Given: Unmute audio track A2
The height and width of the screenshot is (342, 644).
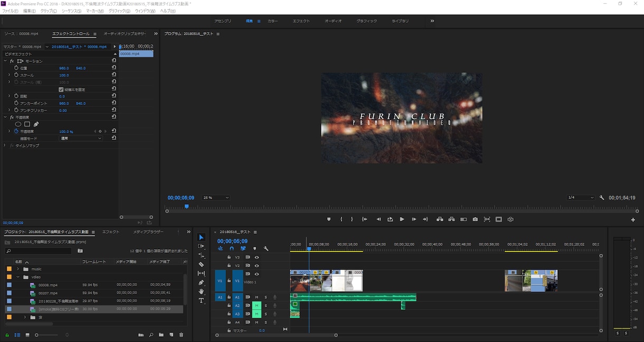Looking at the screenshot, I should [257, 306].
